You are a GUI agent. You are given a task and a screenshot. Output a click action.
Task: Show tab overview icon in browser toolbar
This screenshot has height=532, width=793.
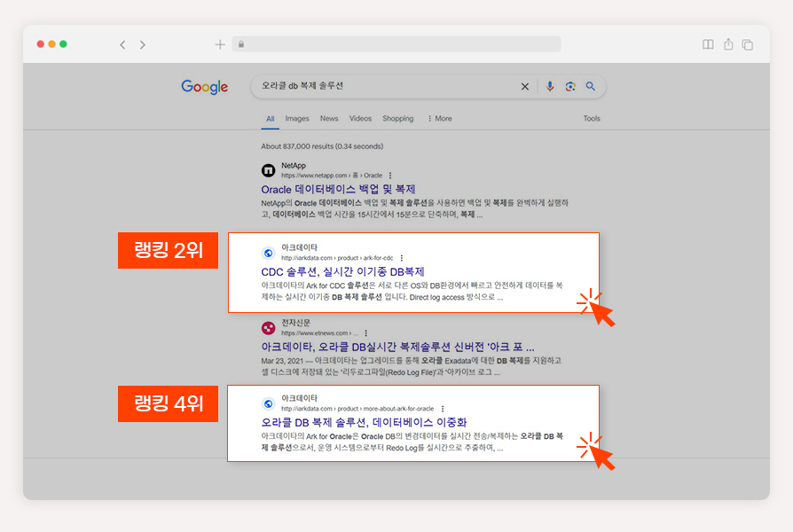click(x=748, y=44)
